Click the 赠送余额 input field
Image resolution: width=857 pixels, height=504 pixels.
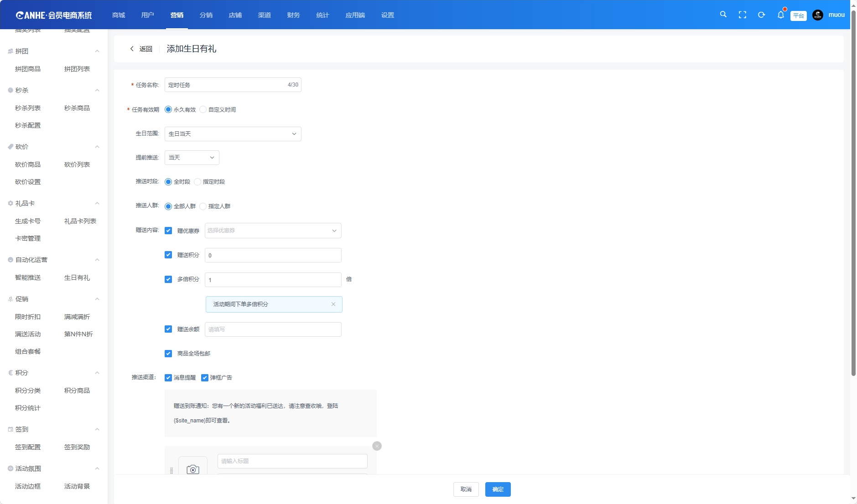point(273,329)
